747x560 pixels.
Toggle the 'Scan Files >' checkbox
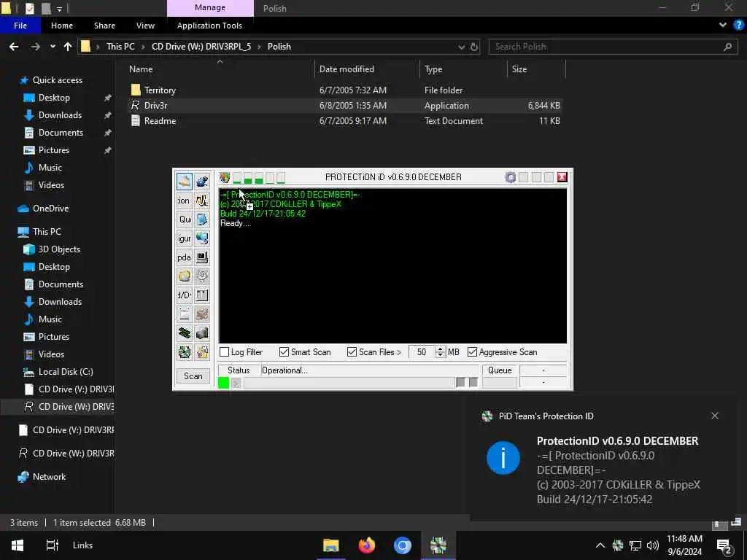(352, 352)
